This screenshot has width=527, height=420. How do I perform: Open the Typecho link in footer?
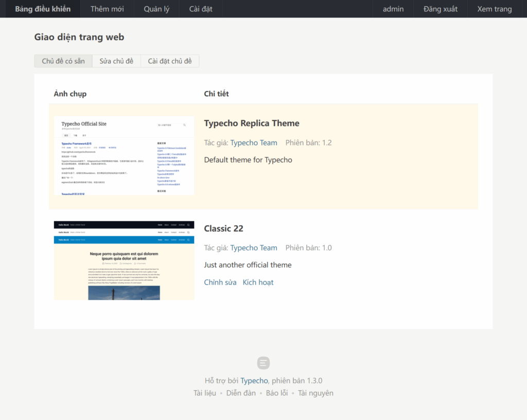point(254,381)
